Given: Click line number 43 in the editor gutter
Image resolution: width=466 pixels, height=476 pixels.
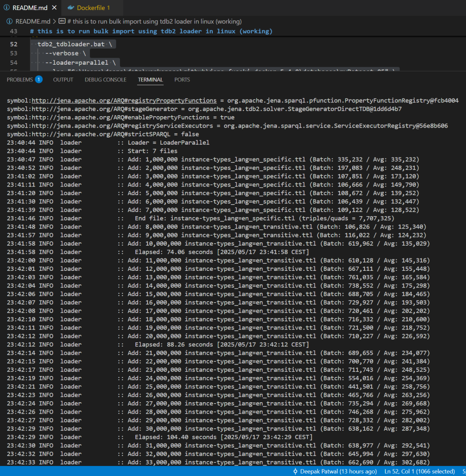Looking at the screenshot, I should tap(14, 31).
